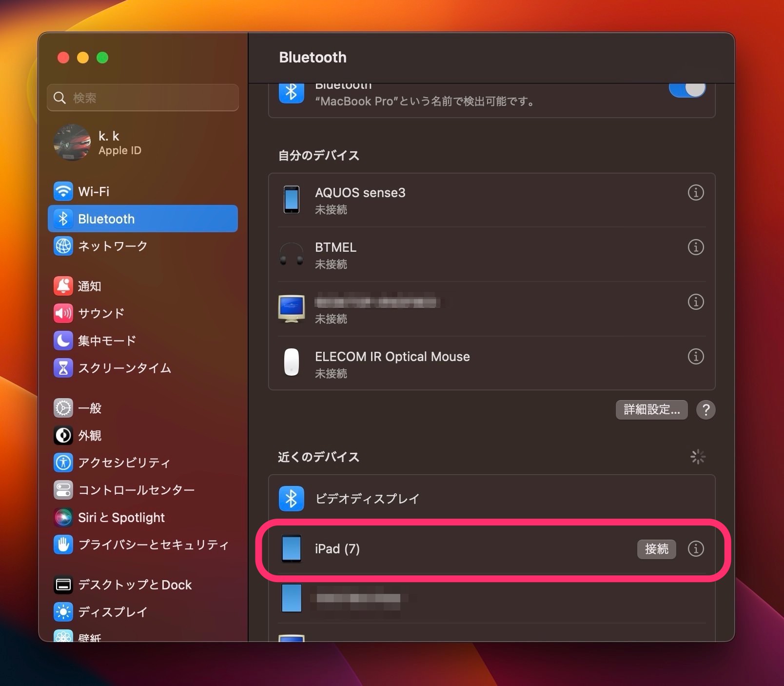
Task: Open 一般 settings
Action: click(143, 408)
